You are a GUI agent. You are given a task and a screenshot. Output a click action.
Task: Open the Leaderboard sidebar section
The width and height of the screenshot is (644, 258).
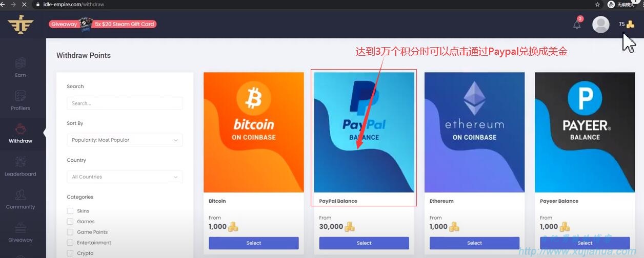pos(21,166)
